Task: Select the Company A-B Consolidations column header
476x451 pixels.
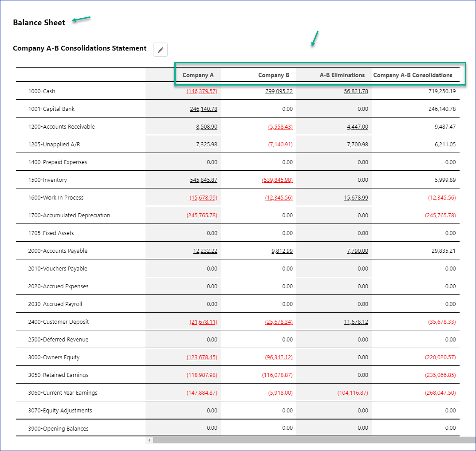Action: [413, 75]
